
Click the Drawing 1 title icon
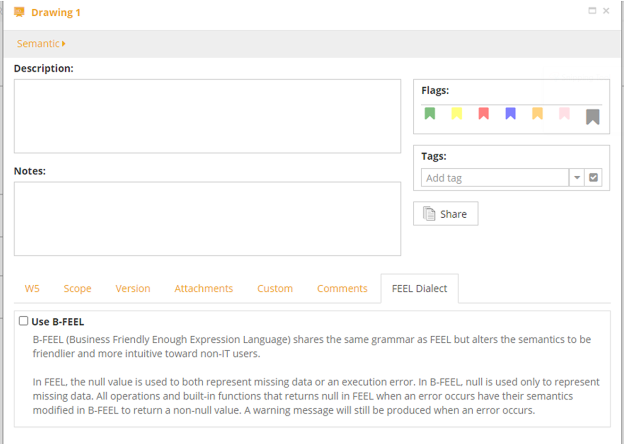tap(19, 12)
